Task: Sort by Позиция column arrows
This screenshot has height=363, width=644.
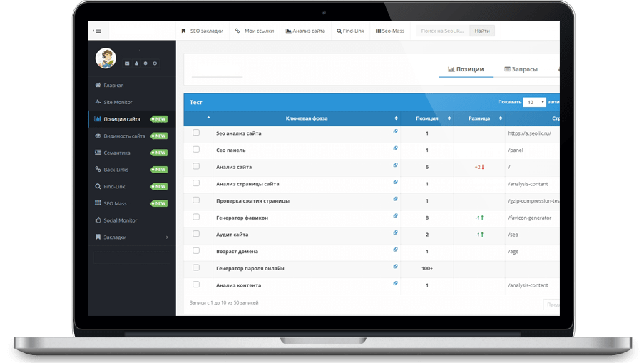Action: (449, 118)
